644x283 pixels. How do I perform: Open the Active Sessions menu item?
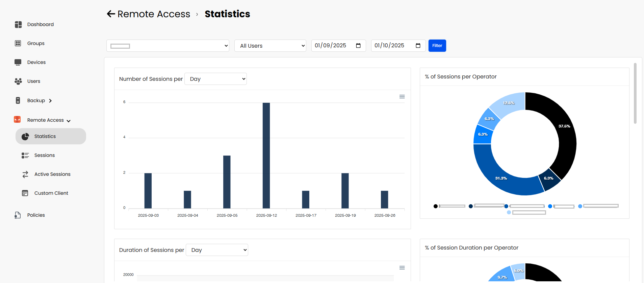[x=52, y=174]
